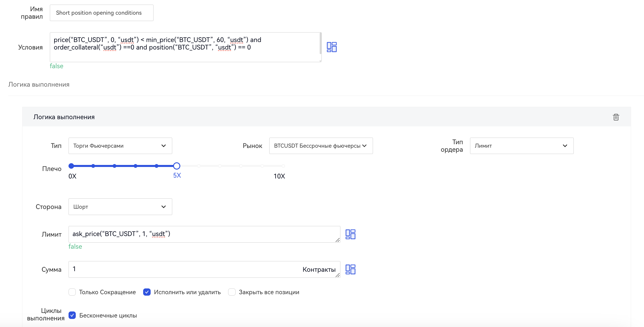Click the Сумма contracts amount field
The image size is (644, 327).
tap(184, 269)
